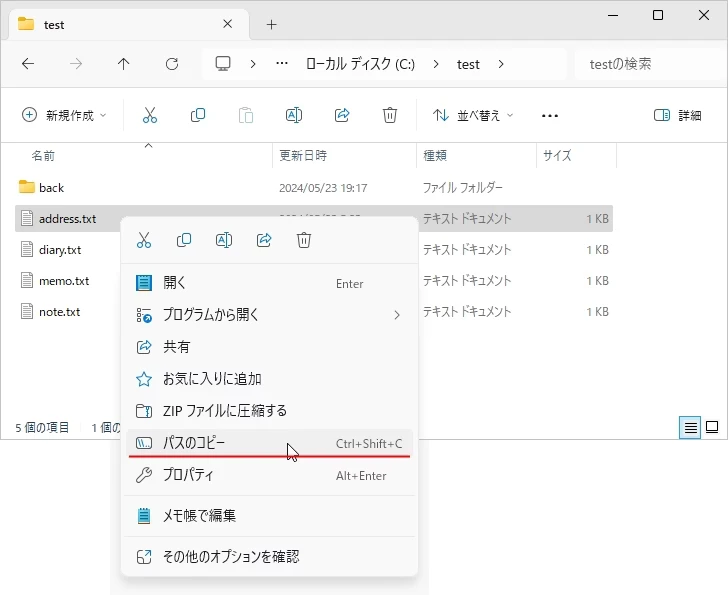The image size is (728, 595).
Task: Select the note.txt file
Action: click(x=59, y=312)
